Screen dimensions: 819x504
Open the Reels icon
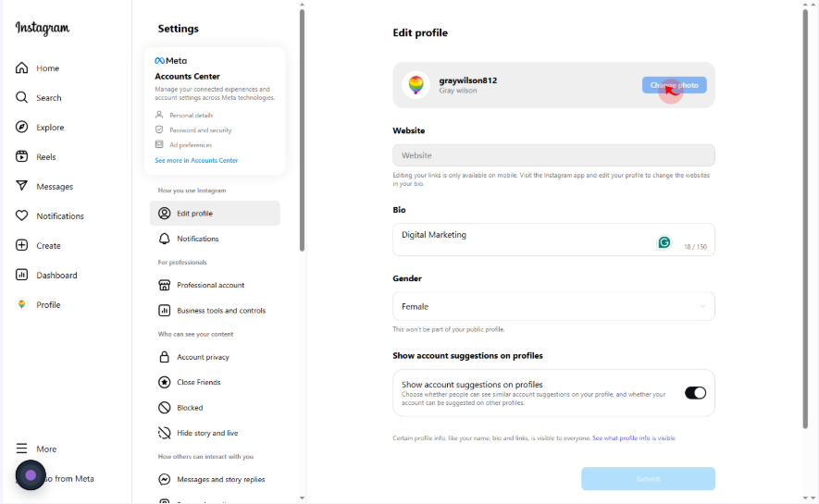tap(21, 156)
